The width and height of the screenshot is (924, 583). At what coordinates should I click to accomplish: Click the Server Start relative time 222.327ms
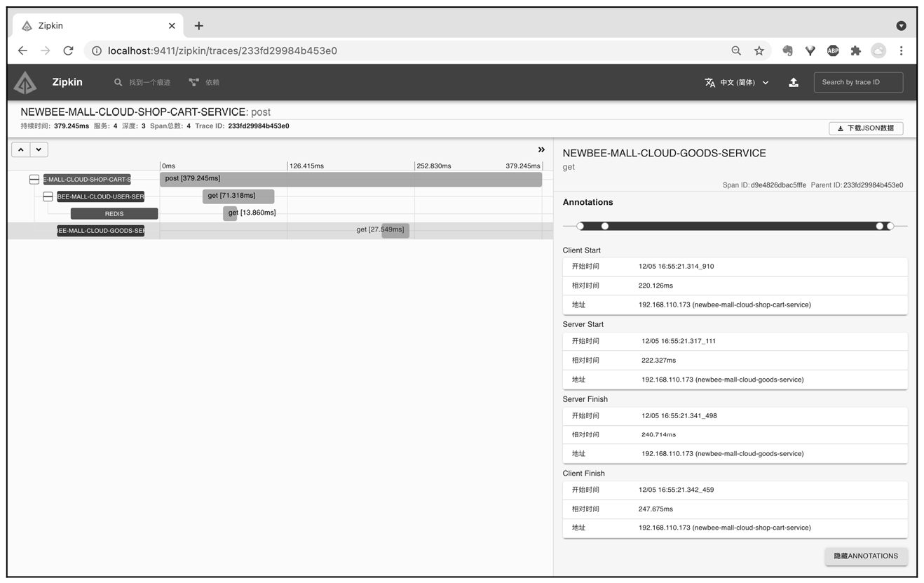tap(658, 360)
